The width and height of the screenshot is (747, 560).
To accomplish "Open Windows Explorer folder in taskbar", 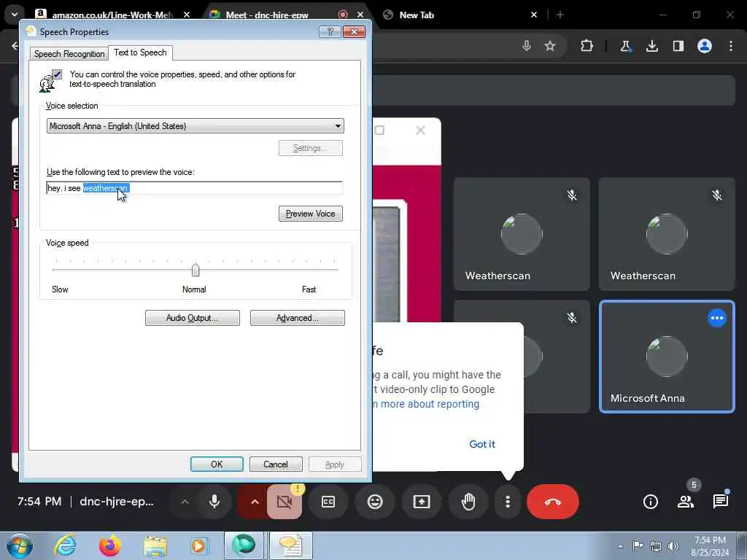I will pos(156,545).
